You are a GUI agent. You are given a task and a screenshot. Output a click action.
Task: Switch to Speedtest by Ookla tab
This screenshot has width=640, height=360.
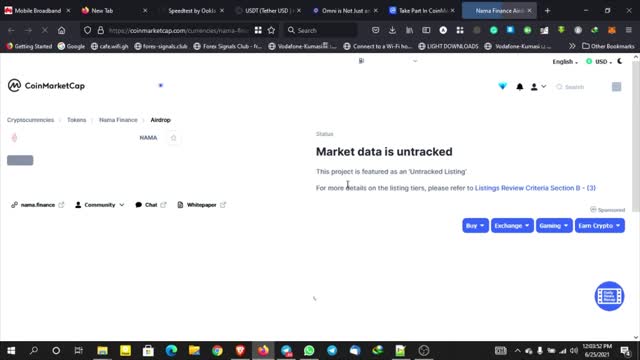(x=191, y=11)
